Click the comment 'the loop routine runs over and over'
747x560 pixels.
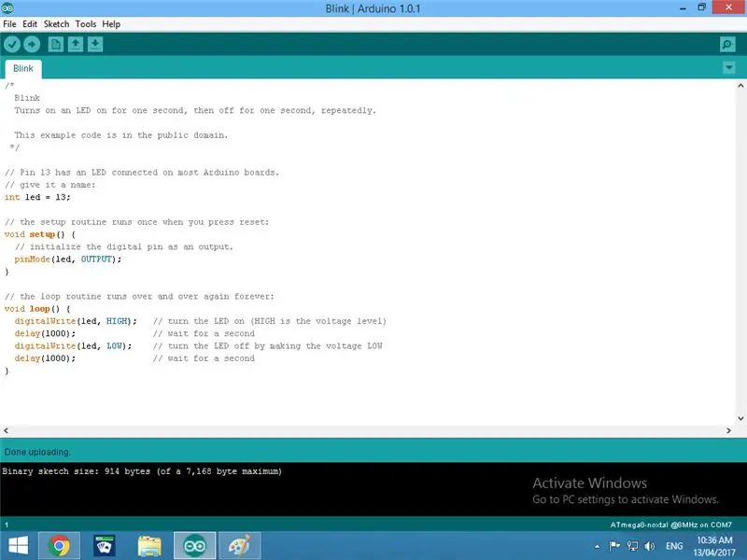click(139, 296)
